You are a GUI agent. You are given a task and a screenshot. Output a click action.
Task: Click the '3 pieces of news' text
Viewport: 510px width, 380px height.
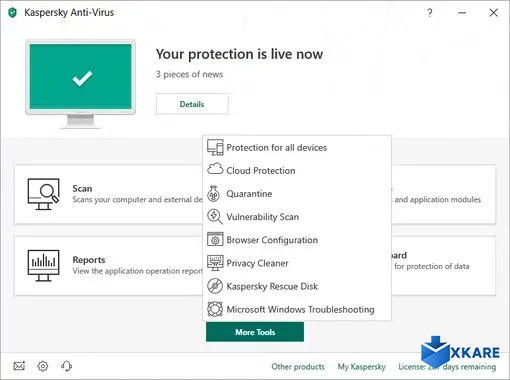coord(189,74)
